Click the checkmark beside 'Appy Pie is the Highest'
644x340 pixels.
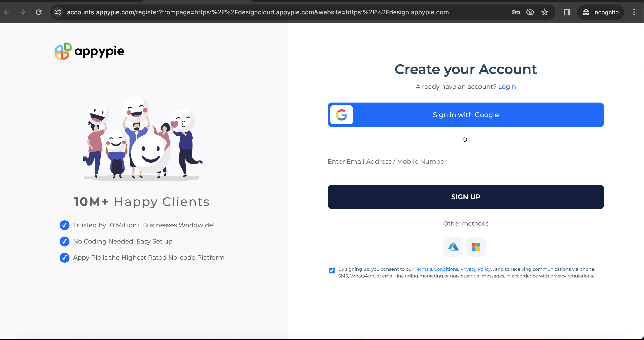click(65, 258)
